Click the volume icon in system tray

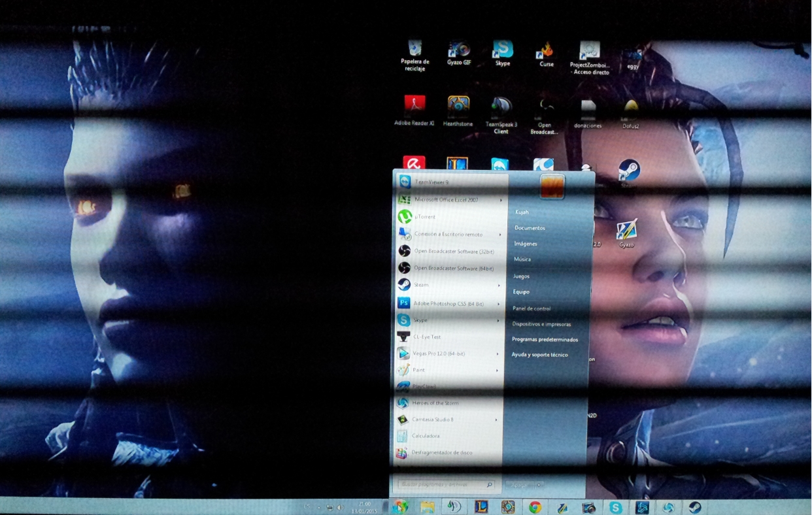pyautogui.click(x=339, y=507)
